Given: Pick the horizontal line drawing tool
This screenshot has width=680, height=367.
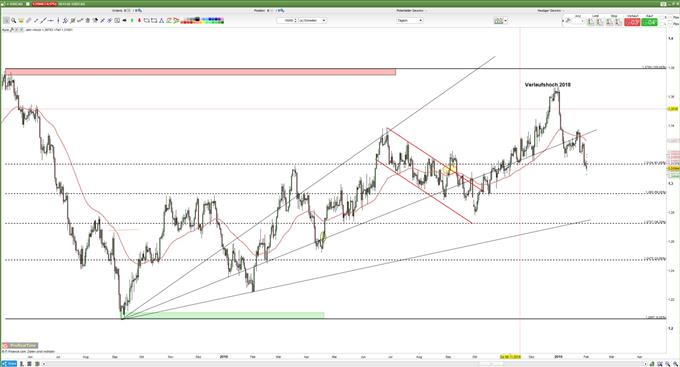Looking at the screenshot, I should (50, 20).
